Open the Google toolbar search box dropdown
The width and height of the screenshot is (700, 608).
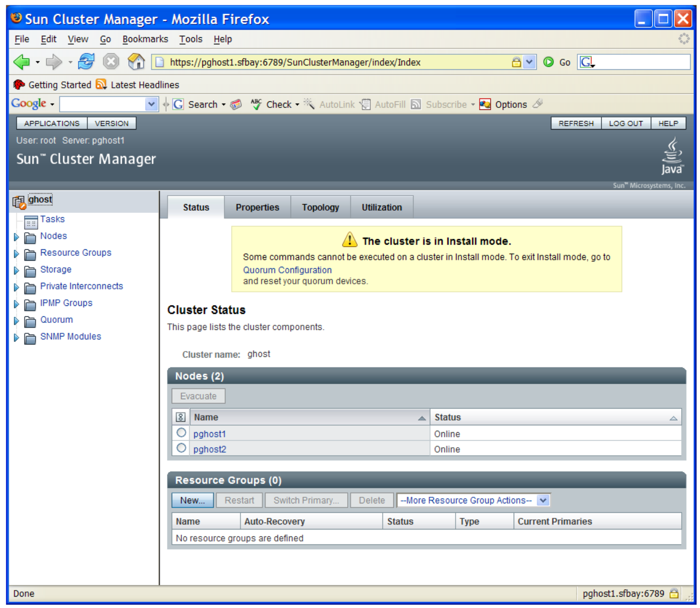[x=151, y=104]
